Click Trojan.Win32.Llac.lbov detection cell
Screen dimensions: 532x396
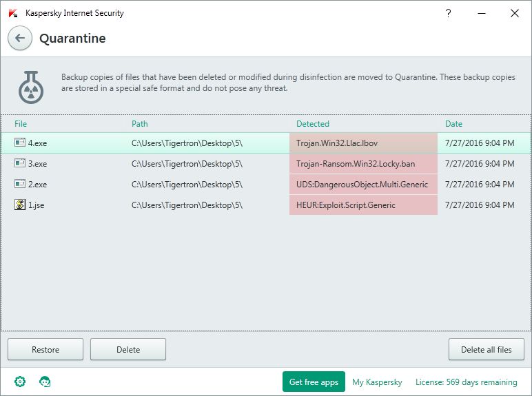click(363, 143)
